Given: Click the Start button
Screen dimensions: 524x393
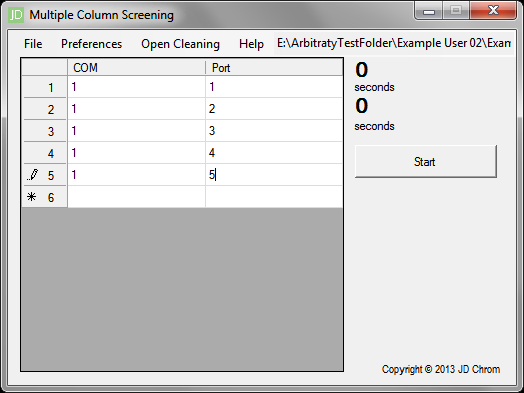Looking at the screenshot, I should [x=425, y=161].
